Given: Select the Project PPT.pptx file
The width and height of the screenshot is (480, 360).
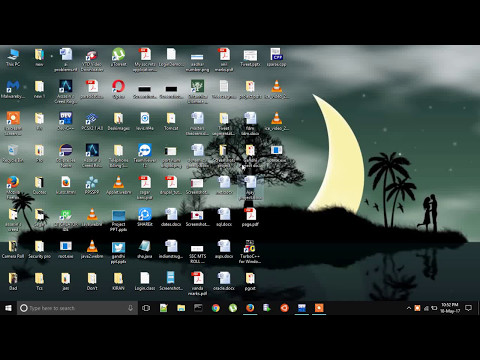Looking at the screenshot, I should [118, 220].
